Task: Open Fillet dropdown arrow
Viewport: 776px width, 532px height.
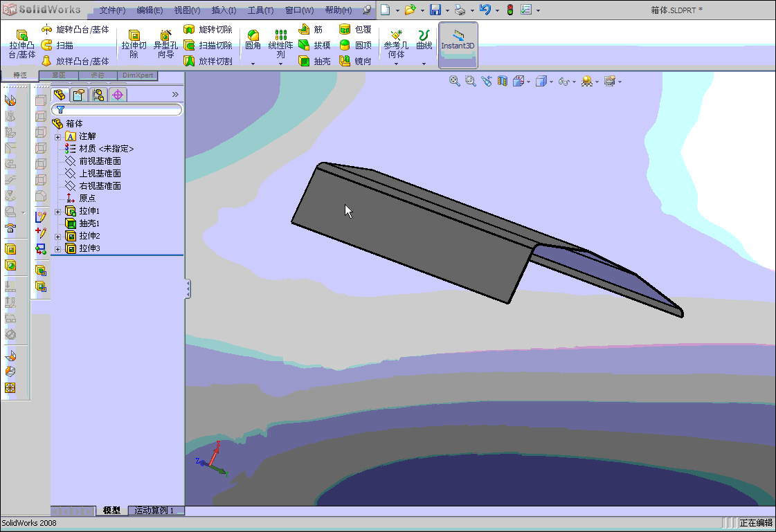Action: 253,64
